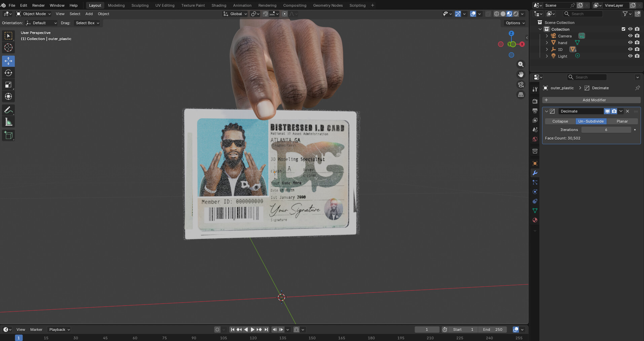Select the Measure tool
This screenshot has width=644, height=341.
point(8,122)
